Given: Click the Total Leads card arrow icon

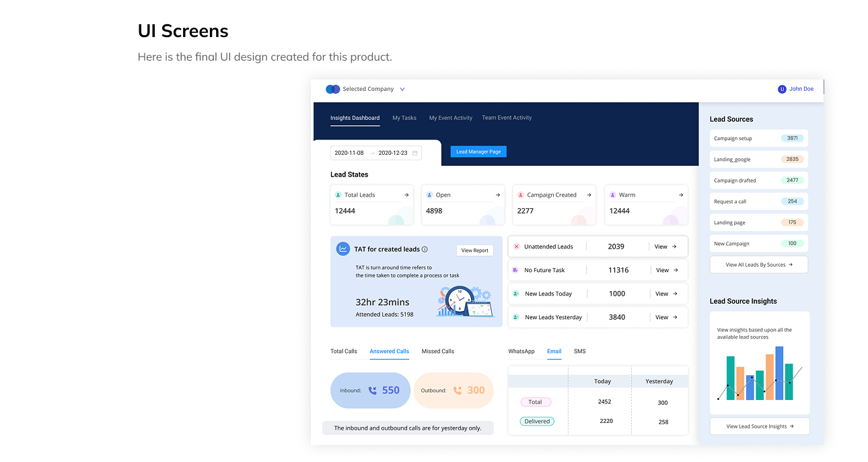Looking at the screenshot, I should click(x=406, y=195).
